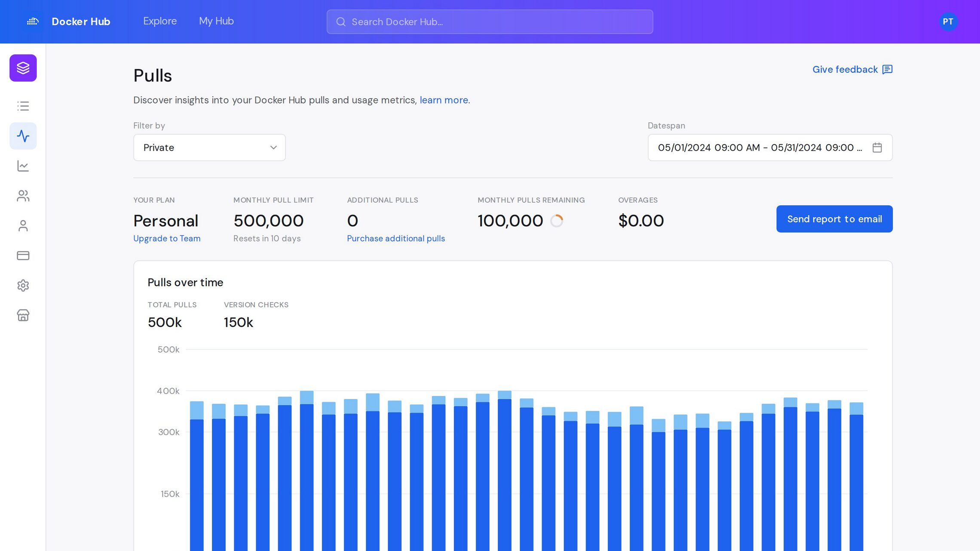
Task: Open the My Hub nav item
Action: point(216,21)
